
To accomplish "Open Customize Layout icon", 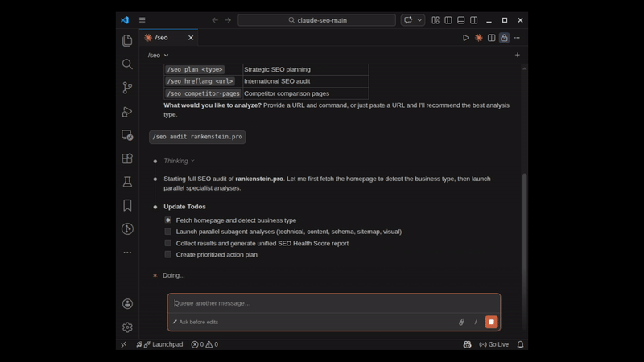I will pyautogui.click(x=436, y=19).
